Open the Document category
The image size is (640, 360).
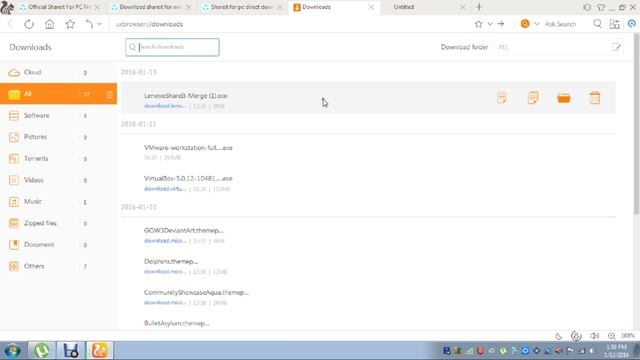pyautogui.click(x=58, y=244)
